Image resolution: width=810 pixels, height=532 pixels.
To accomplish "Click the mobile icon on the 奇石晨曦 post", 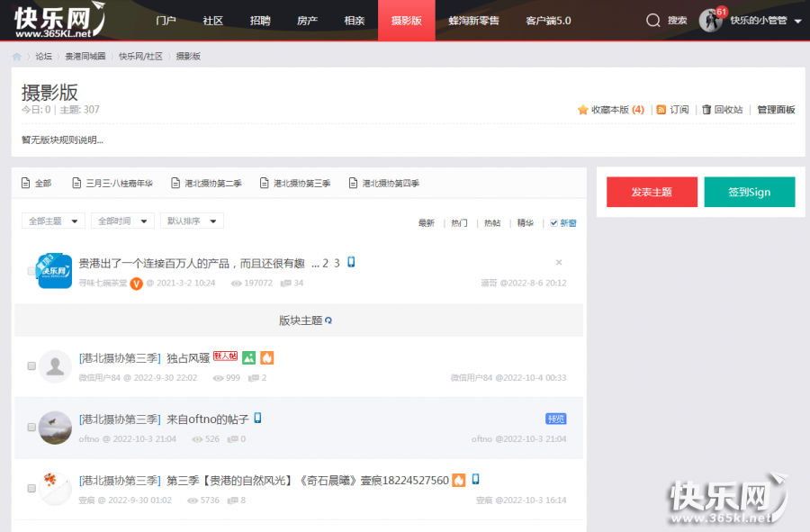I will pos(476,479).
